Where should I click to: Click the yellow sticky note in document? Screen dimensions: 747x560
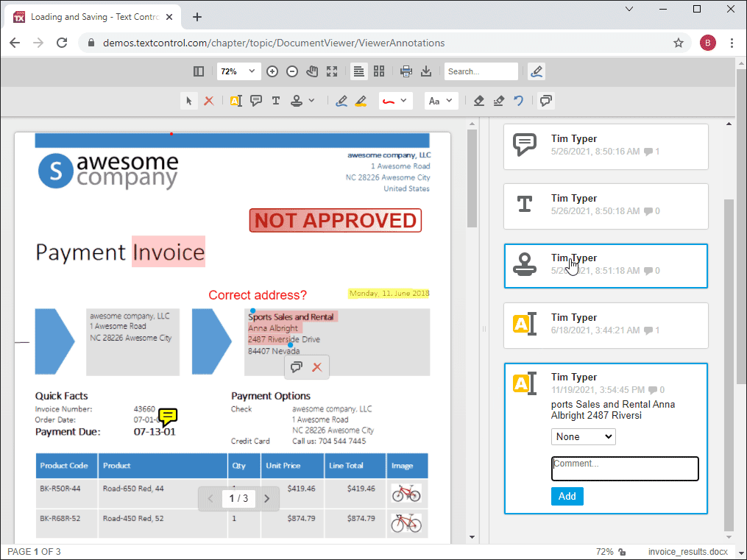tap(168, 417)
